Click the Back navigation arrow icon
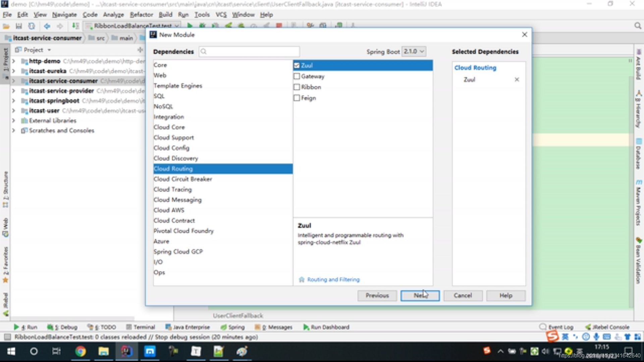Image resolution: width=644 pixels, height=362 pixels. coord(47,26)
